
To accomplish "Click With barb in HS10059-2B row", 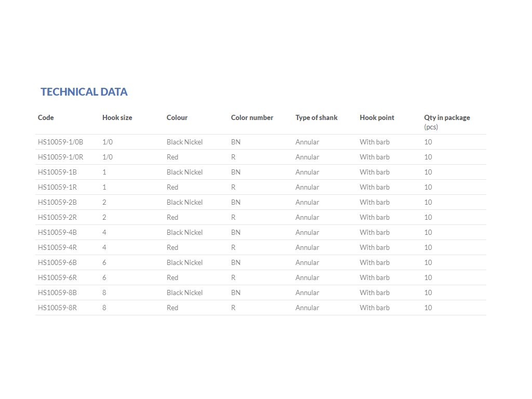I will pyautogui.click(x=375, y=202).
